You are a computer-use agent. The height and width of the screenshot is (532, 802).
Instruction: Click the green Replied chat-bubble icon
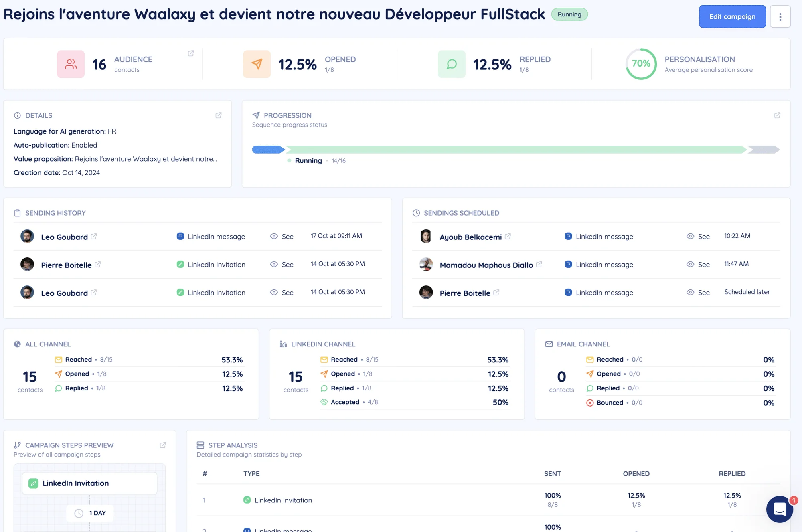(452, 64)
